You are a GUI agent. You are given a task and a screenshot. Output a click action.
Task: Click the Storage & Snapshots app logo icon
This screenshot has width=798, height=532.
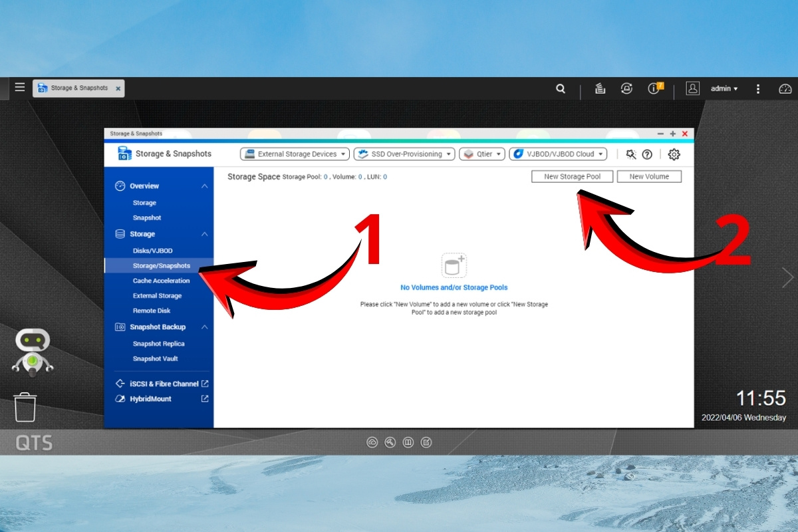[x=124, y=154]
